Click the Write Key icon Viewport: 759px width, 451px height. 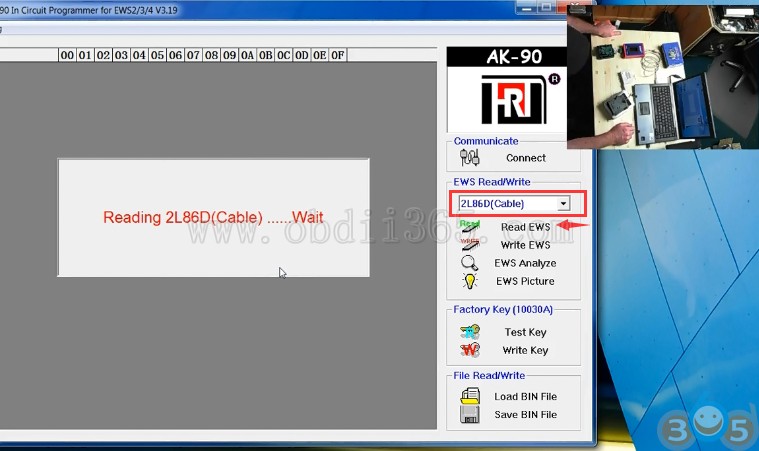[470, 349]
